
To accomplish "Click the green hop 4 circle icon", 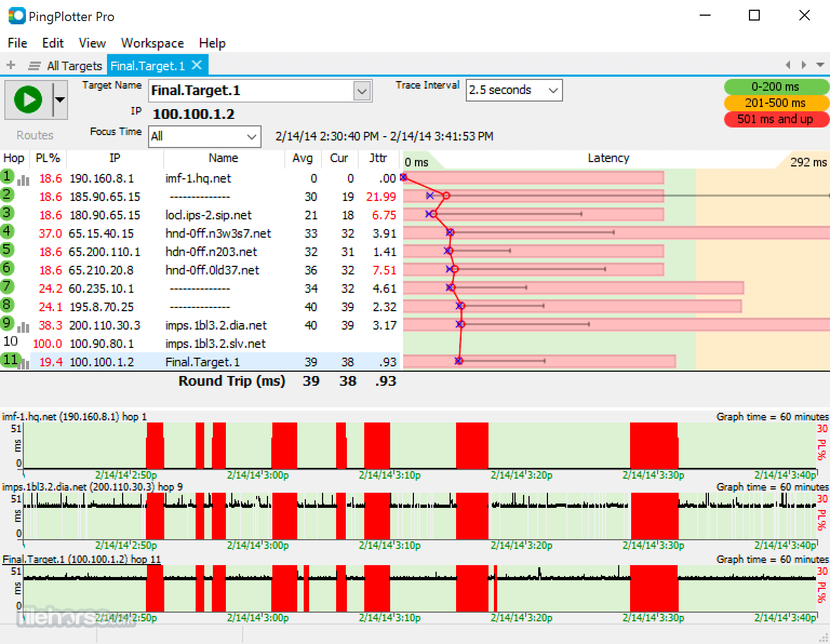I will pyautogui.click(x=7, y=232).
